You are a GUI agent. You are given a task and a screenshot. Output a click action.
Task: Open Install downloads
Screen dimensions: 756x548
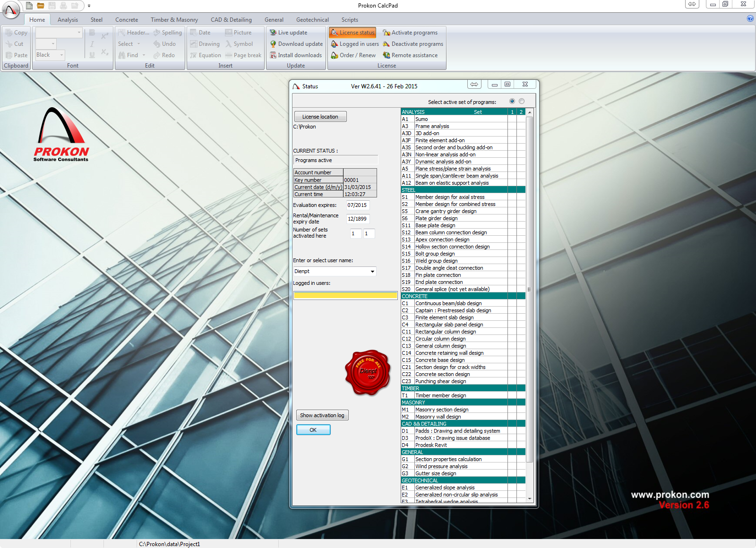click(x=296, y=55)
